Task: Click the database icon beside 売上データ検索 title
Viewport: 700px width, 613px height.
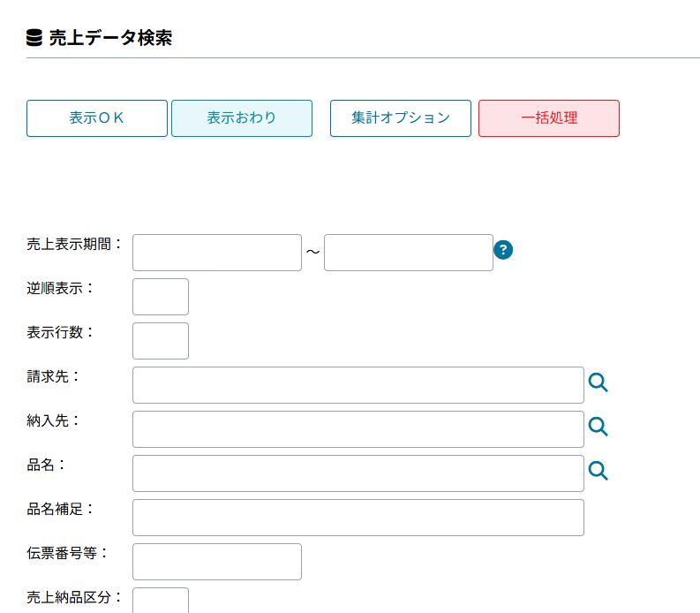Action: pos(34,38)
